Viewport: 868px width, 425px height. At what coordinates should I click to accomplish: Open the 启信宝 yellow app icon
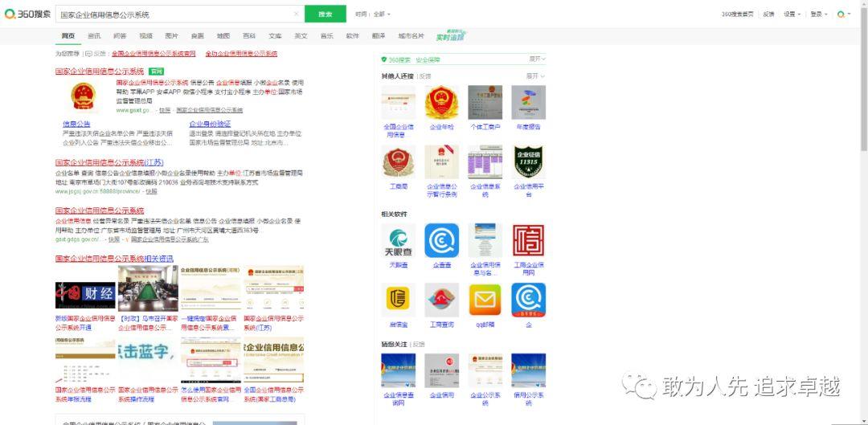398,300
